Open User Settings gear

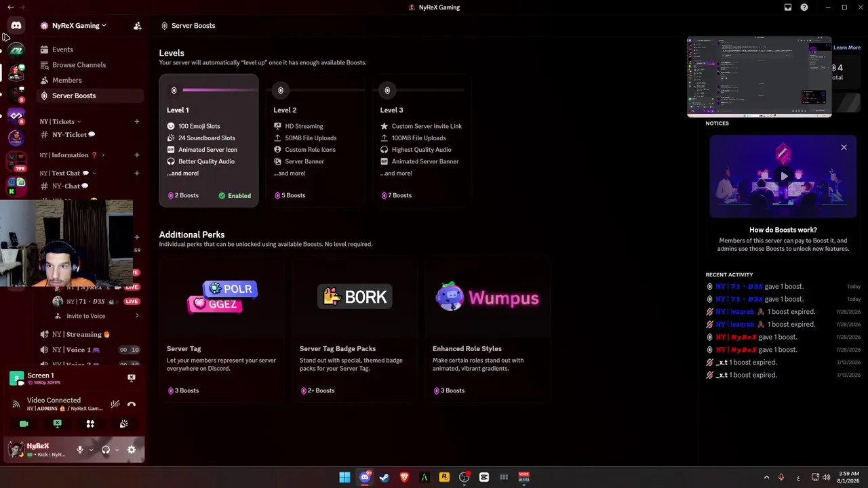tap(132, 449)
